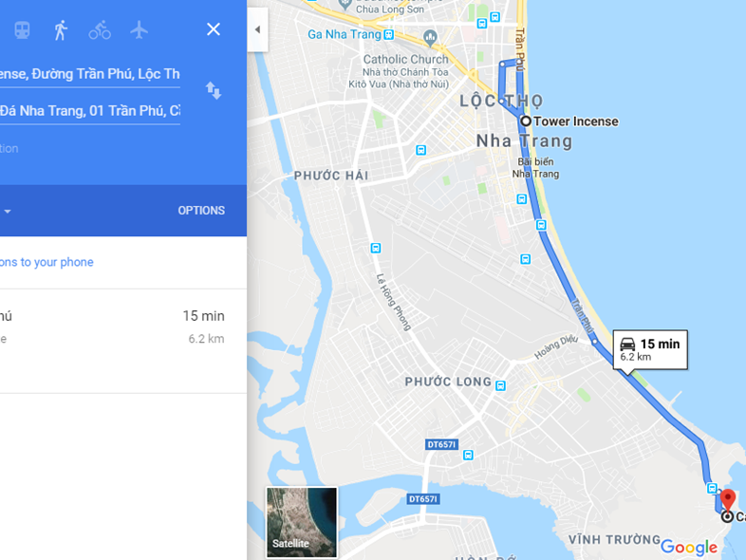The height and width of the screenshot is (560, 746).
Task: Click the Ga Nha Trang station icon
Action: click(389, 34)
